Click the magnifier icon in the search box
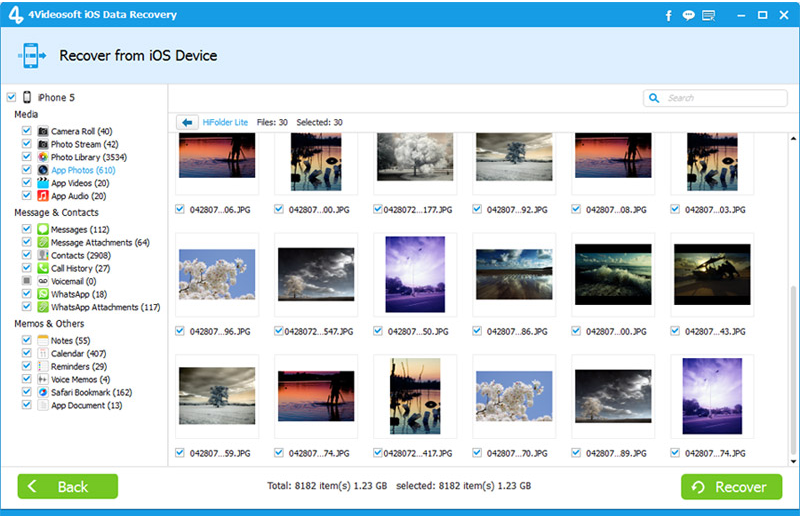The height and width of the screenshot is (516, 801). [x=655, y=98]
